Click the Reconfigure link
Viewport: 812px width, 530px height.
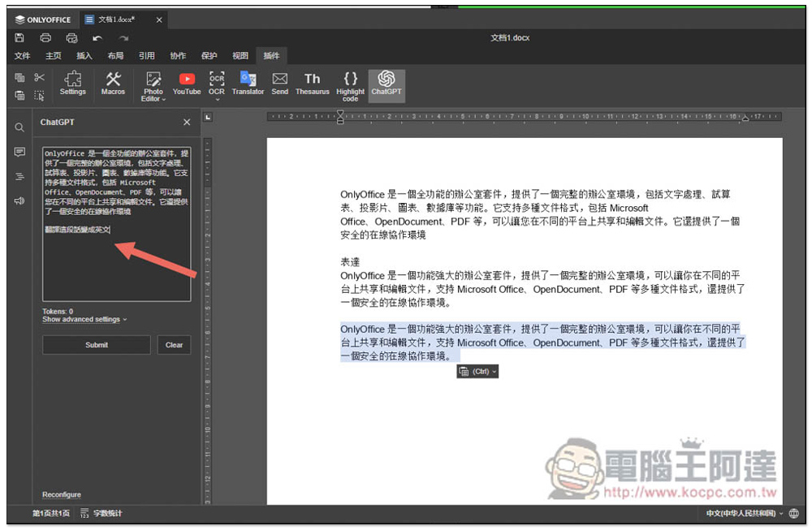(62, 494)
